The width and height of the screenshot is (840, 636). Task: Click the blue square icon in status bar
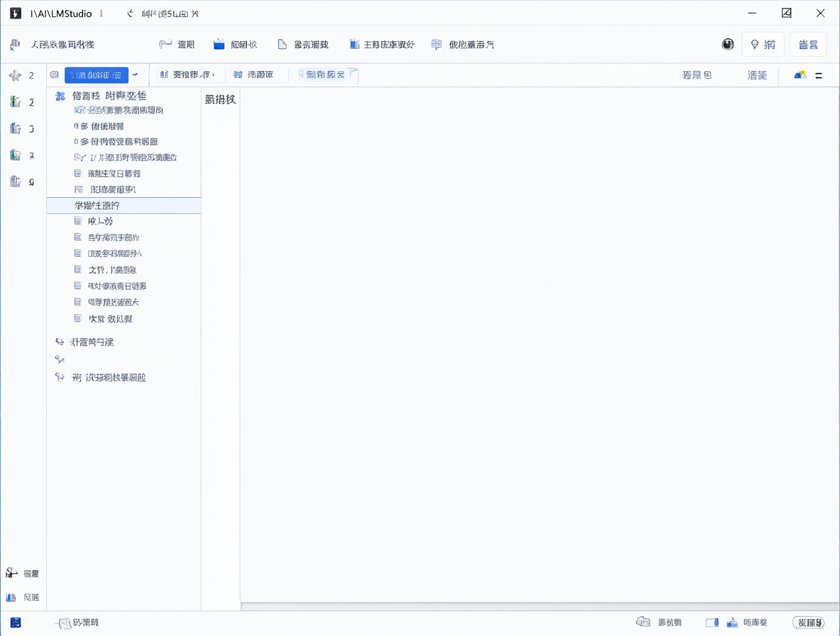pos(16,622)
